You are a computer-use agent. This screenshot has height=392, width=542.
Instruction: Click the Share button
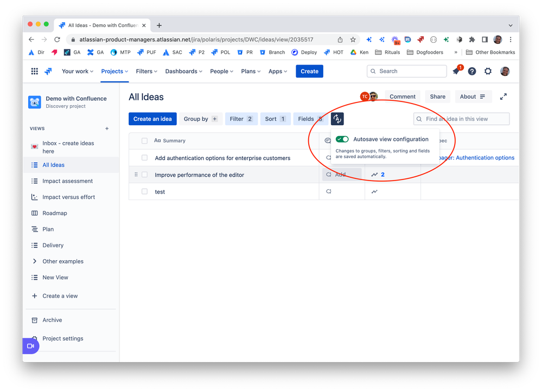click(x=437, y=97)
